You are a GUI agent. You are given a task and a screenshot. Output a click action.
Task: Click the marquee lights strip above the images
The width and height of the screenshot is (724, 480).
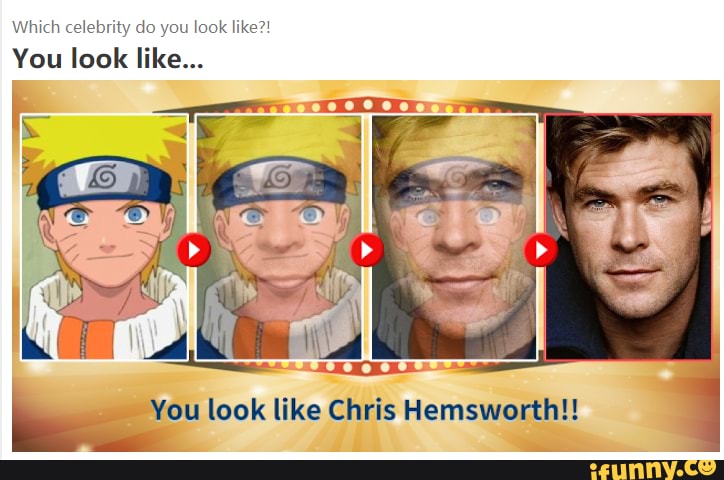point(367,106)
